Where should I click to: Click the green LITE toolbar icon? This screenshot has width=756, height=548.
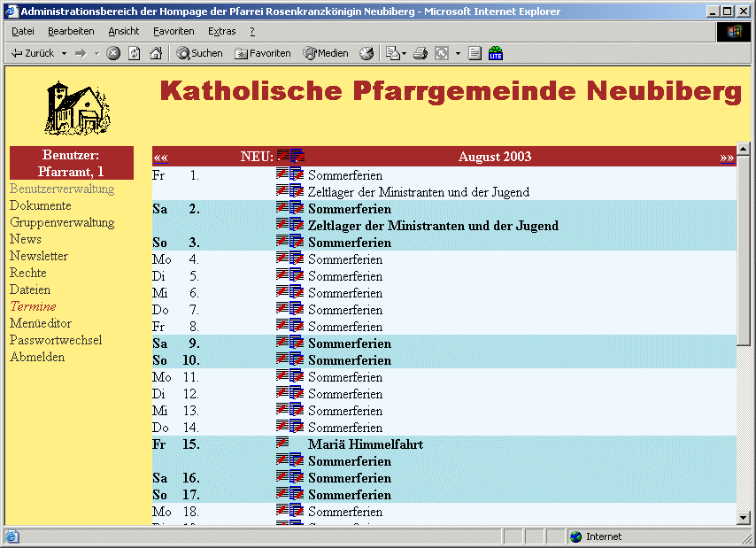[x=496, y=53]
